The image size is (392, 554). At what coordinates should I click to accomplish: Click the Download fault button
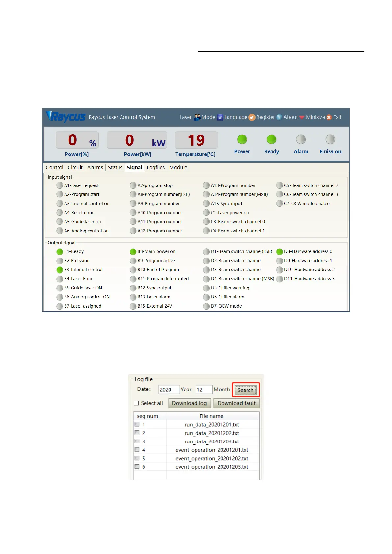click(x=236, y=403)
